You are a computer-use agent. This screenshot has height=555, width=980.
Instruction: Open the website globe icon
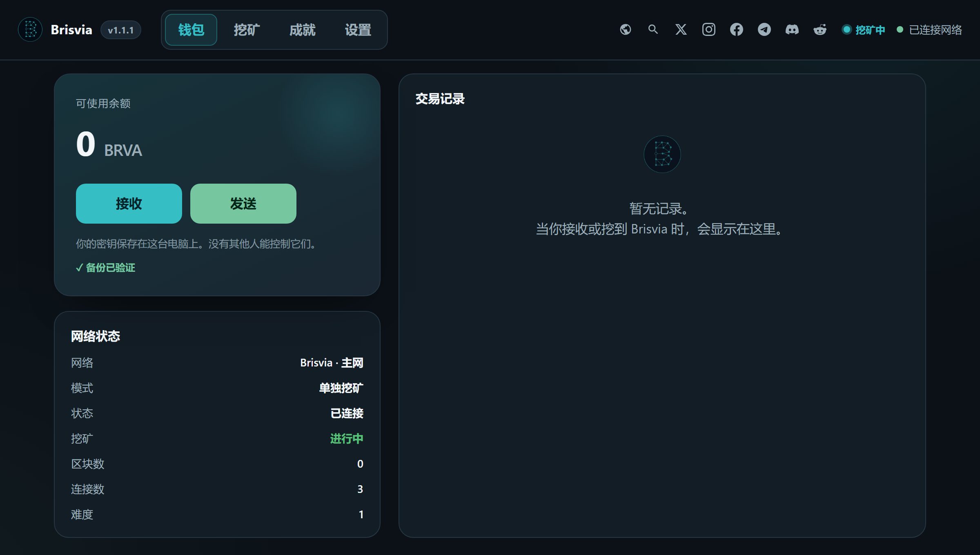(626, 29)
